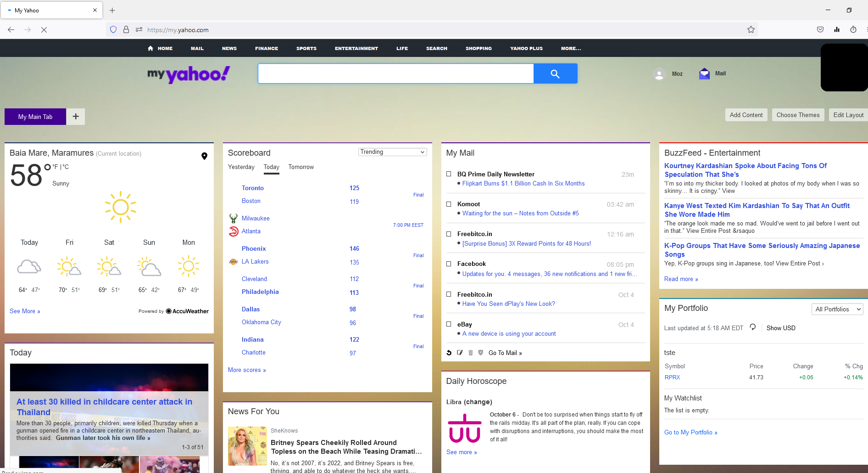This screenshot has width=868, height=473.
Task: Click the trash icon to delete selected mail
Action: pos(470,353)
